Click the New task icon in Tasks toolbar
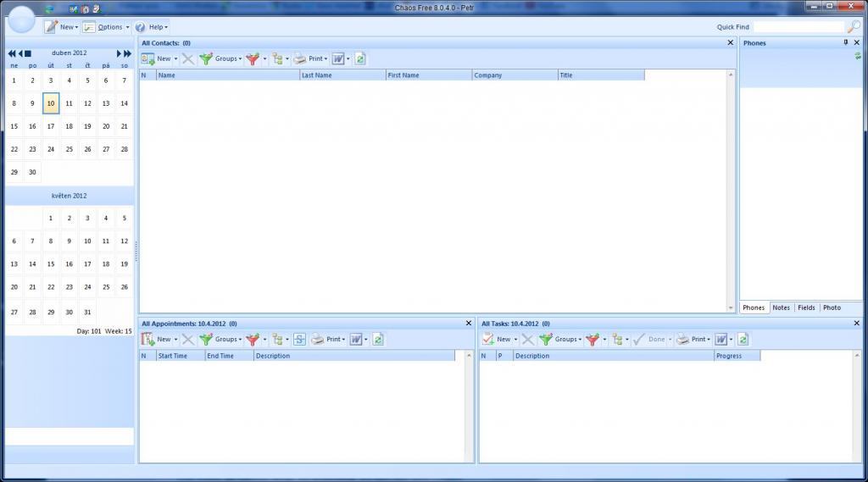Viewport: 868px width, 482px height. click(x=487, y=339)
